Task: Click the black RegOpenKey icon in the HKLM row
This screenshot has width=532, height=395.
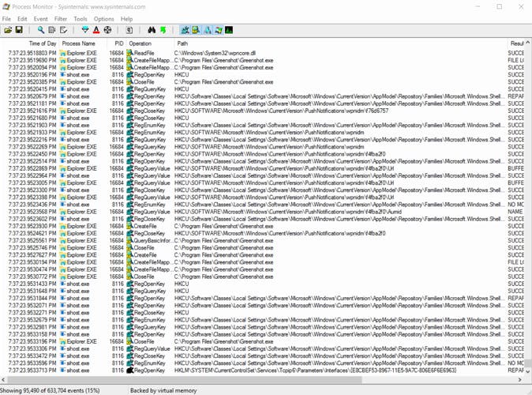Action: click(x=129, y=371)
